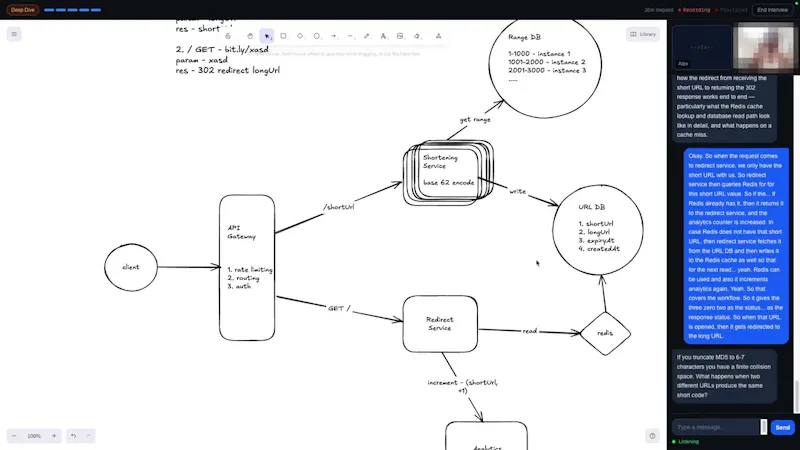Viewport: 800px width, 450px height.
Task: Click the '1001-2000 - instance 2' line
Action: (x=546, y=62)
